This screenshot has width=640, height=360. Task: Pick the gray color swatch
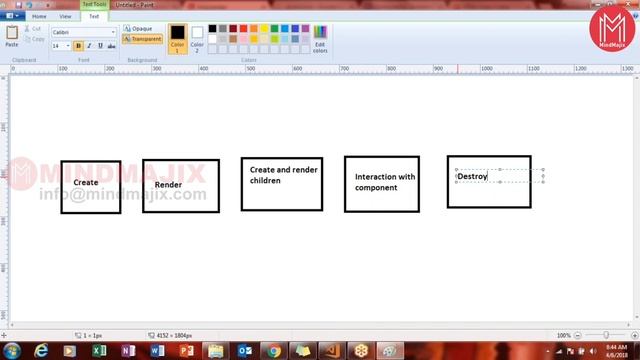coord(222,28)
